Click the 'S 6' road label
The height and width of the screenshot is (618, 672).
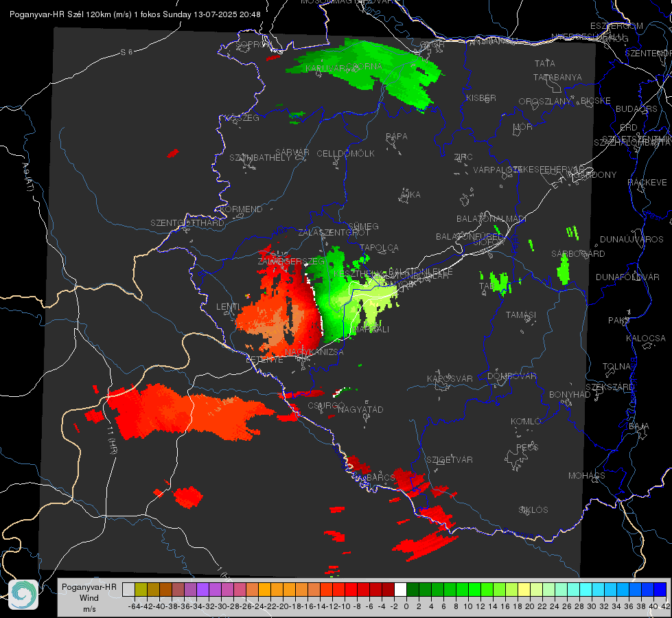tap(126, 52)
